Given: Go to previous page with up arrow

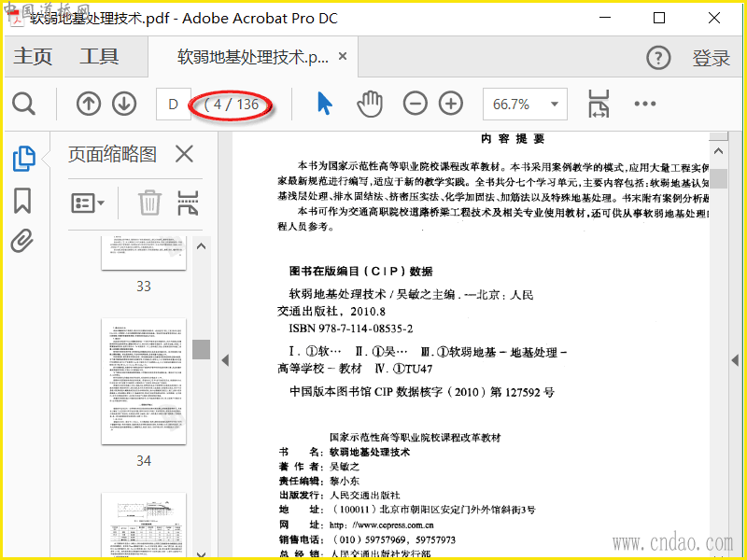Looking at the screenshot, I should tap(89, 104).
